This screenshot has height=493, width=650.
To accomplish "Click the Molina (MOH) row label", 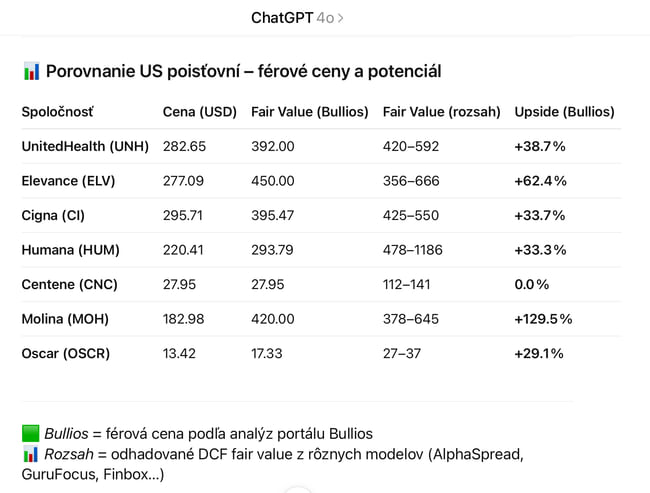I will point(65,319).
